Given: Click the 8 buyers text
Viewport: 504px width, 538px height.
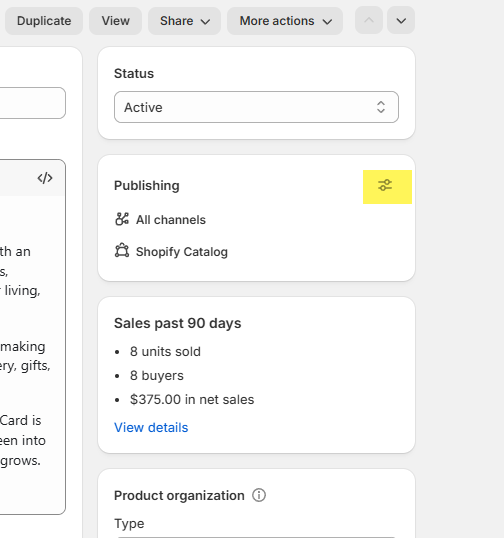Looking at the screenshot, I should [x=157, y=376].
